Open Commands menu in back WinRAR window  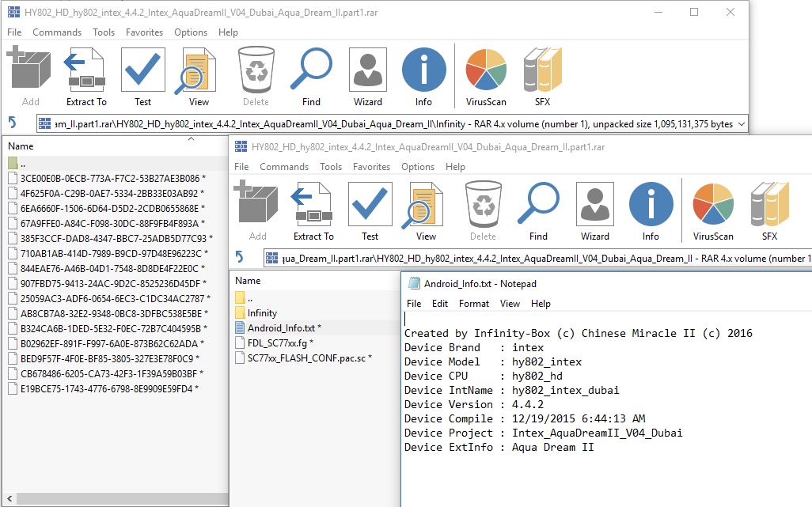(x=57, y=32)
